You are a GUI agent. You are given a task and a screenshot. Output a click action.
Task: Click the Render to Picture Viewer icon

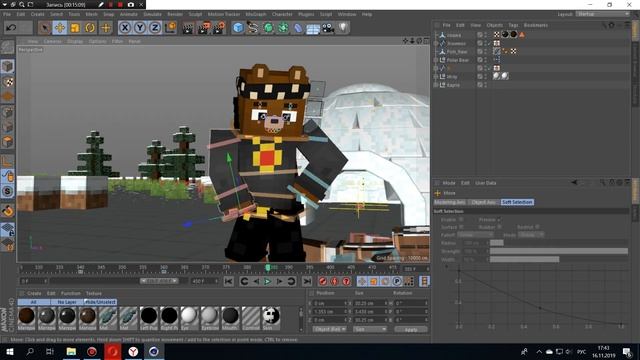pyautogui.click(x=204, y=28)
